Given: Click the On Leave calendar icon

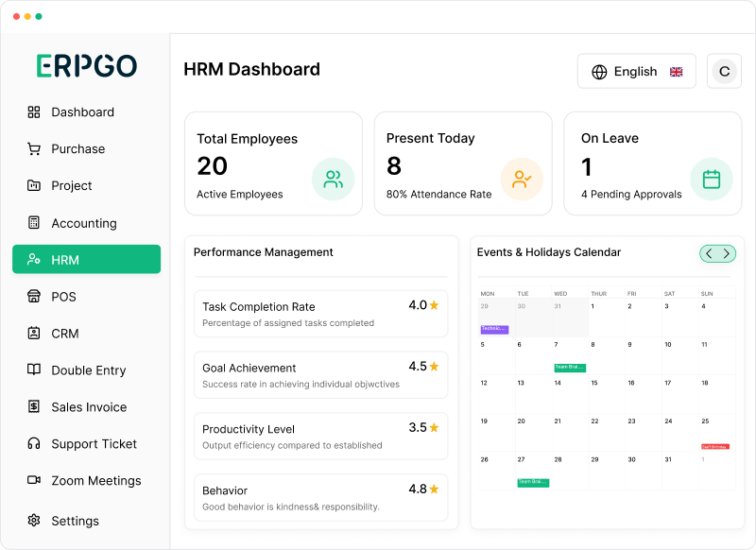Looking at the screenshot, I should tap(712, 180).
